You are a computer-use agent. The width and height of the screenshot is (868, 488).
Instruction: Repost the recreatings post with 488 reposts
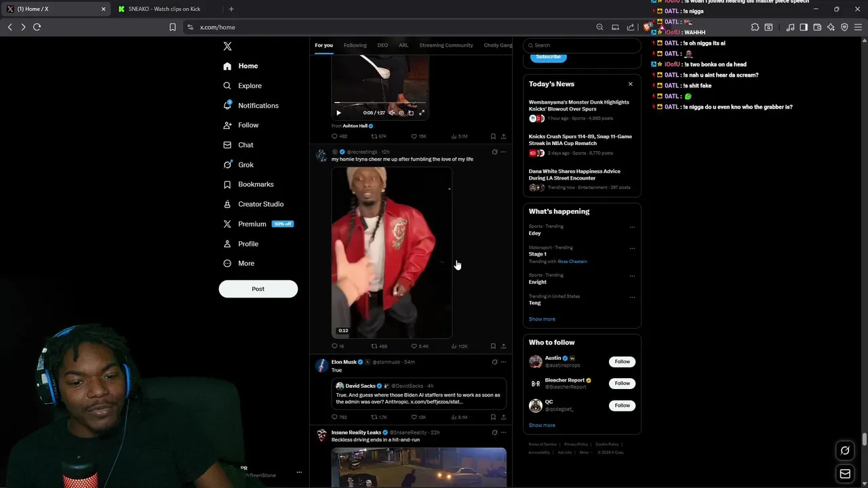(378, 346)
